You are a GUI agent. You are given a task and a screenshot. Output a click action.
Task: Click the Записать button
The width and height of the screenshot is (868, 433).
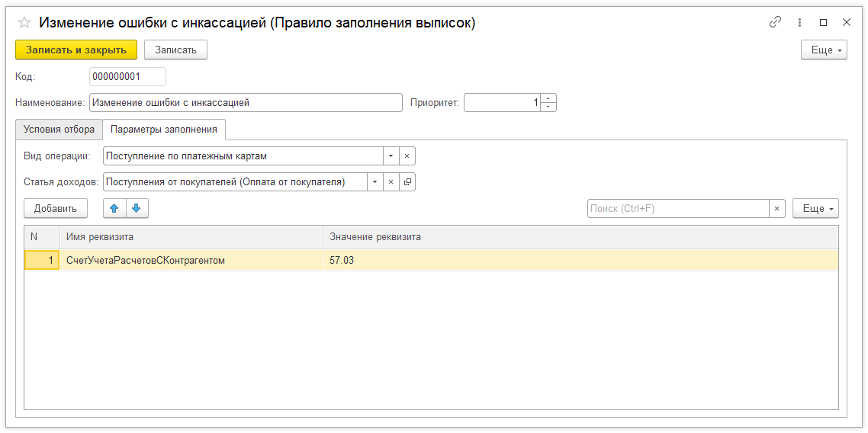click(x=175, y=50)
